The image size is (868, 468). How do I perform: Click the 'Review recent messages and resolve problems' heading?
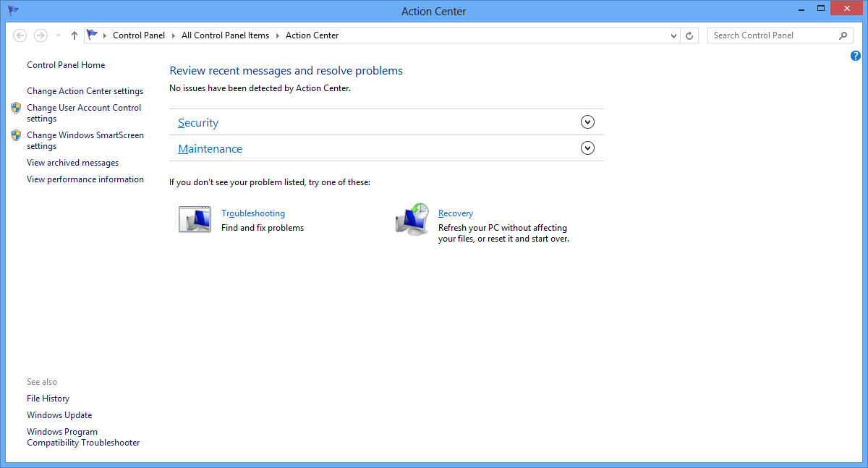point(286,71)
